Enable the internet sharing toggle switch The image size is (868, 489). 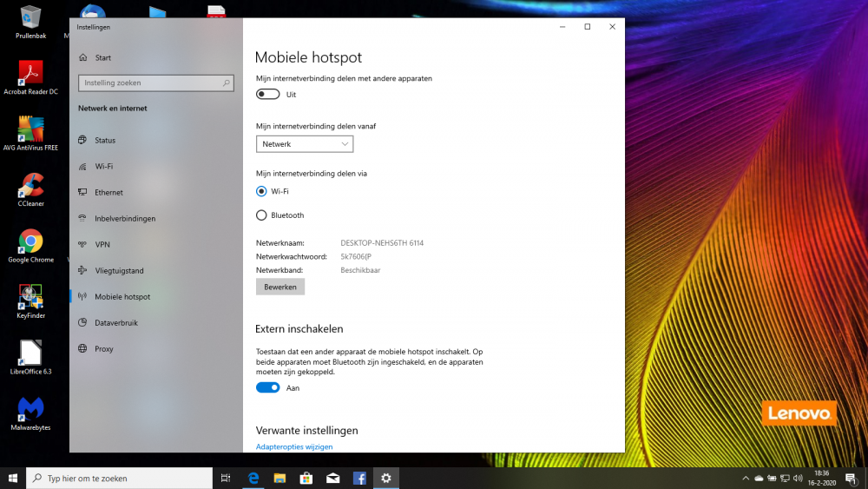pyautogui.click(x=268, y=94)
